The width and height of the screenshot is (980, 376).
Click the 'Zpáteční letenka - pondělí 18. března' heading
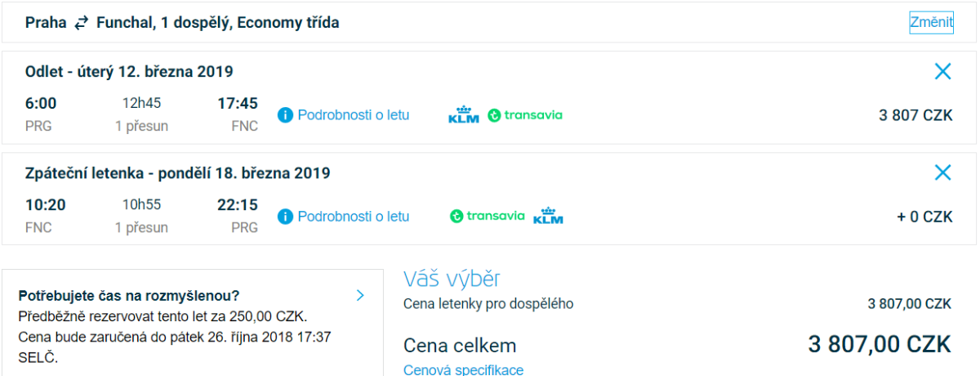tap(177, 173)
